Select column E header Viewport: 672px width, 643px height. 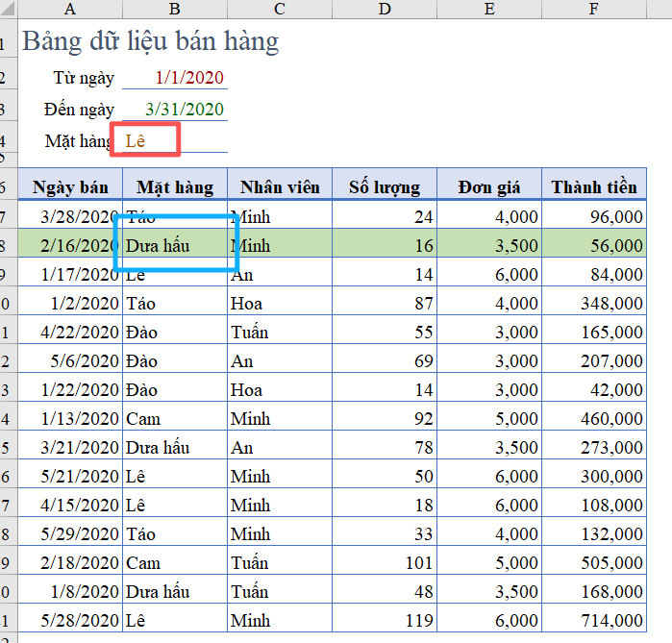click(x=489, y=9)
